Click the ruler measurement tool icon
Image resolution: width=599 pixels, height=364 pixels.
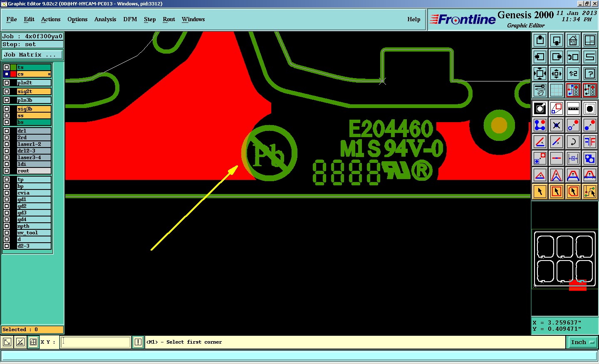573,108
